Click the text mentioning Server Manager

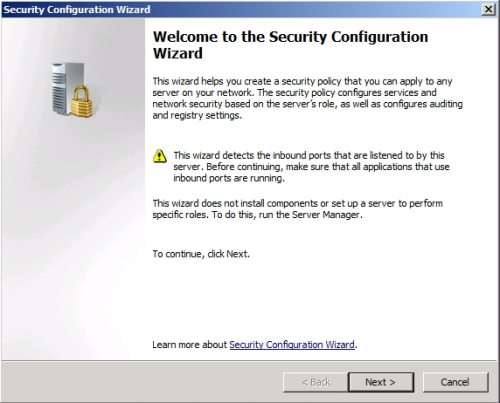(x=297, y=209)
